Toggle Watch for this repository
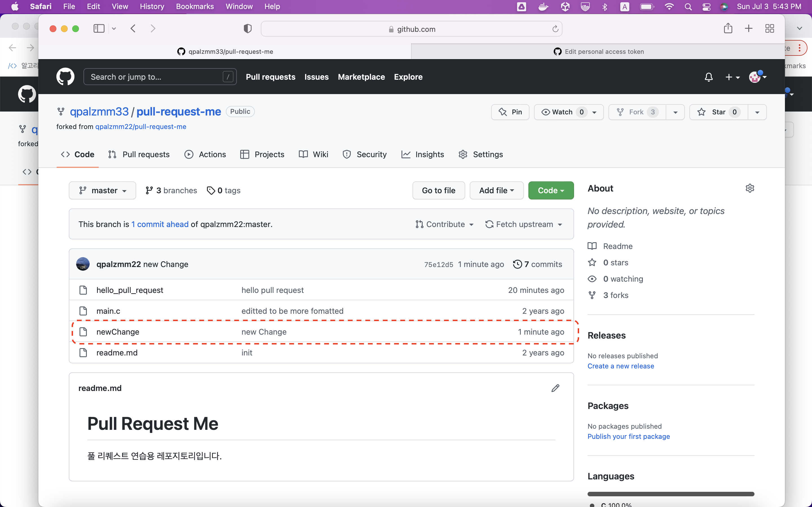This screenshot has height=507, width=812. click(x=562, y=112)
